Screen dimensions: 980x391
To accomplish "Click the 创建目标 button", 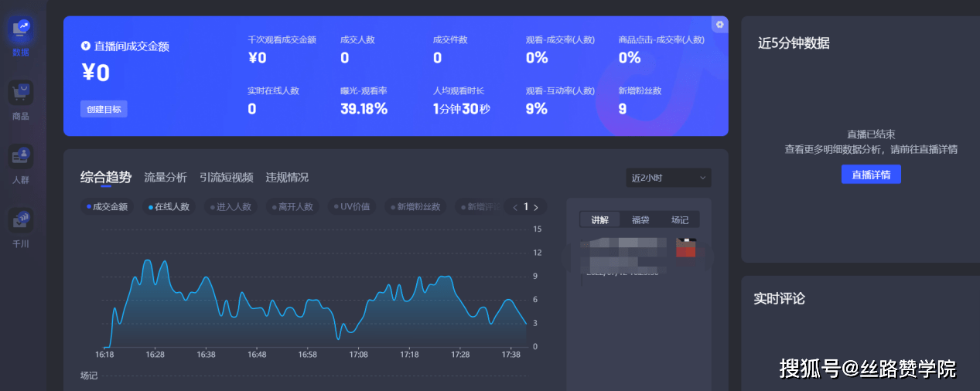I will [x=104, y=109].
